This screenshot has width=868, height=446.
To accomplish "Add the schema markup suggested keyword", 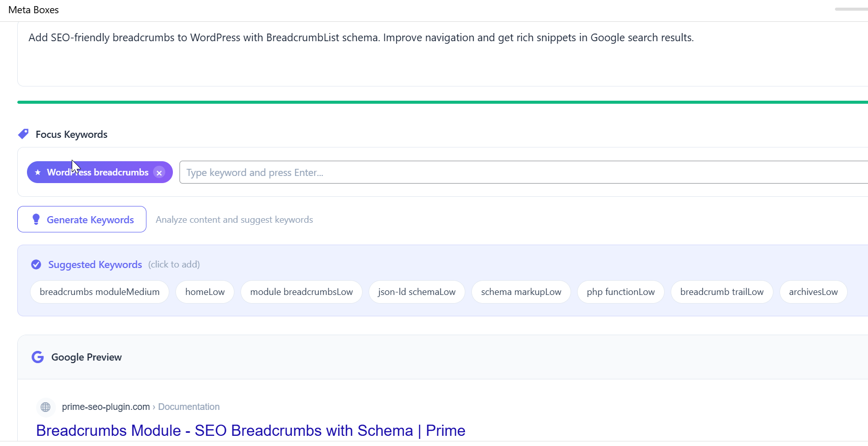I will point(521,291).
